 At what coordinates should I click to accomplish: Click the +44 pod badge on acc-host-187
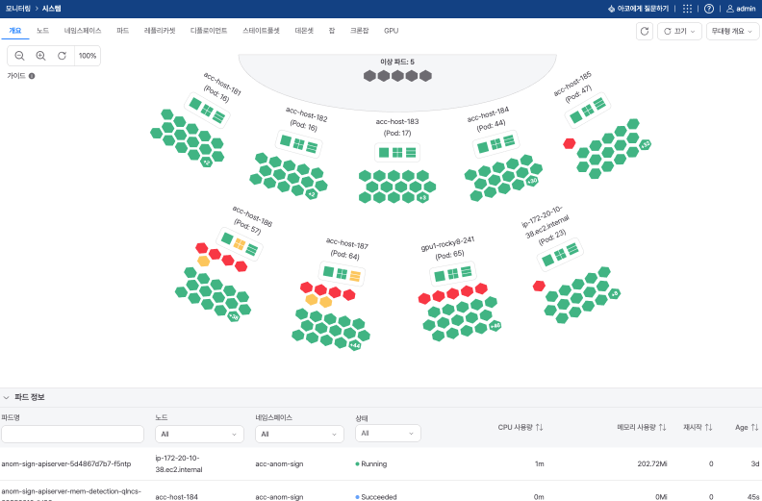[355, 345]
